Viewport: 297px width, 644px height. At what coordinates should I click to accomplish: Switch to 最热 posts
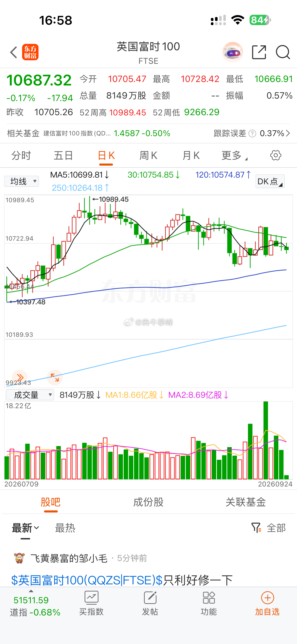coord(65,528)
